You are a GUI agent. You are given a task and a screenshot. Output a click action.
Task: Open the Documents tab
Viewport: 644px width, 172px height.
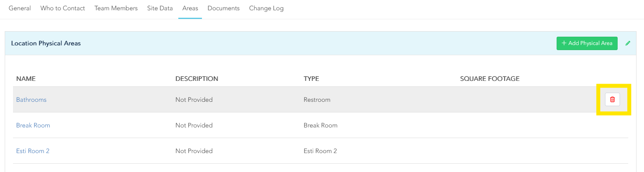(224, 8)
